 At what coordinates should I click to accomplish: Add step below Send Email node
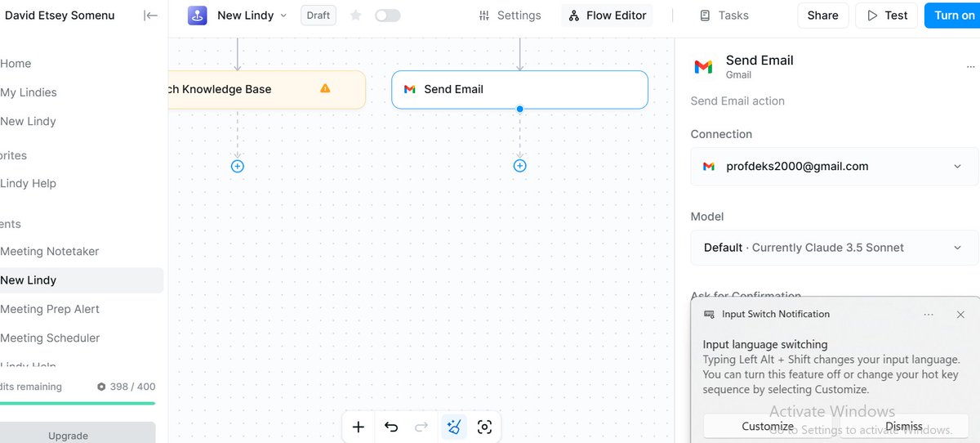[x=519, y=166]
